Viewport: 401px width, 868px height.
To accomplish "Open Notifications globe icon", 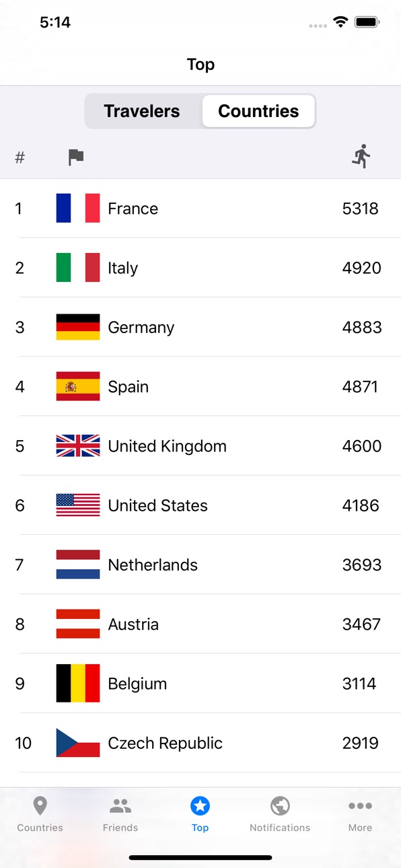I will (x=280, y=805).
